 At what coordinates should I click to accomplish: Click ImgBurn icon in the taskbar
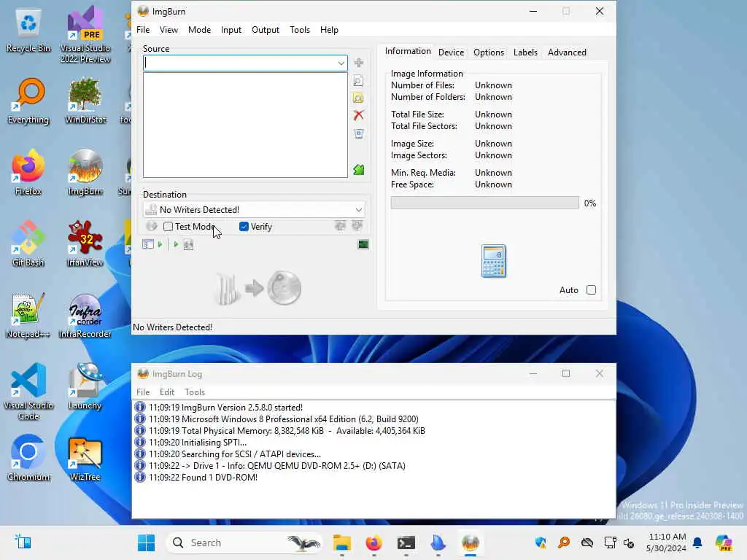(471, 542)
